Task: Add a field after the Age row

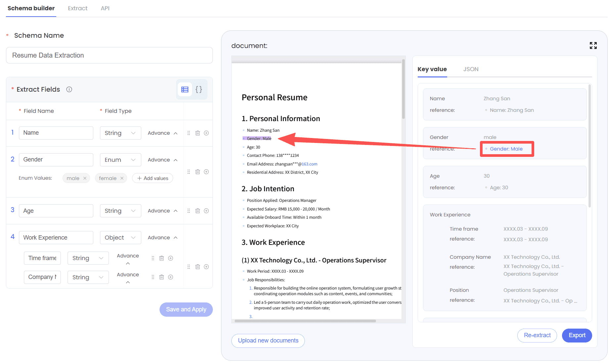Action: click(206, 211)
